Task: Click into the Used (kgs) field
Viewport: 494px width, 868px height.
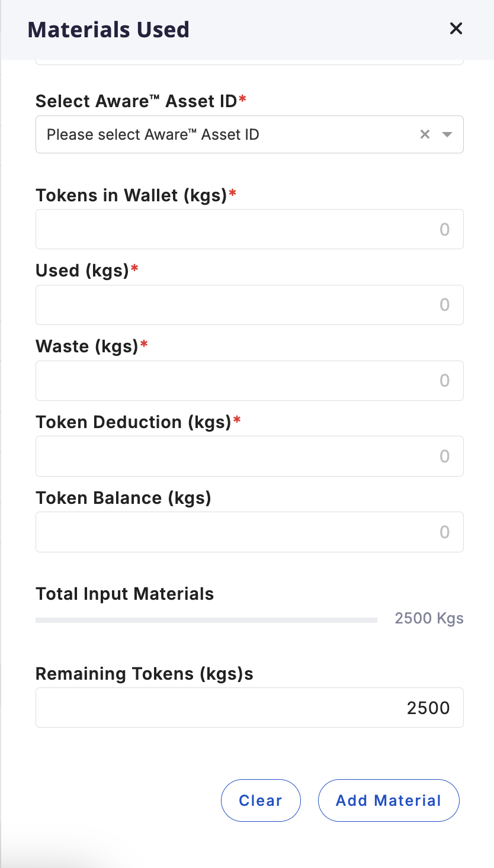Action: (x=249, y=305)
